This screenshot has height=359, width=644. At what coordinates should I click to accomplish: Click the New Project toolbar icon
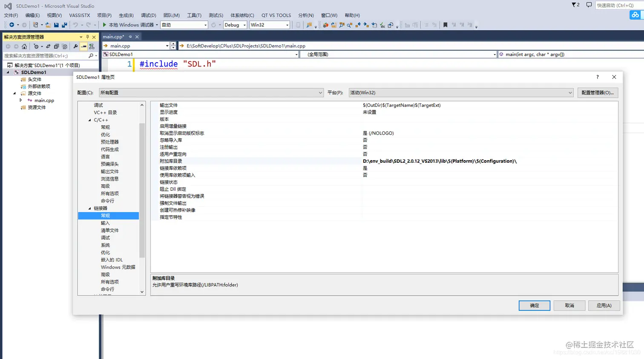point(35,25)
